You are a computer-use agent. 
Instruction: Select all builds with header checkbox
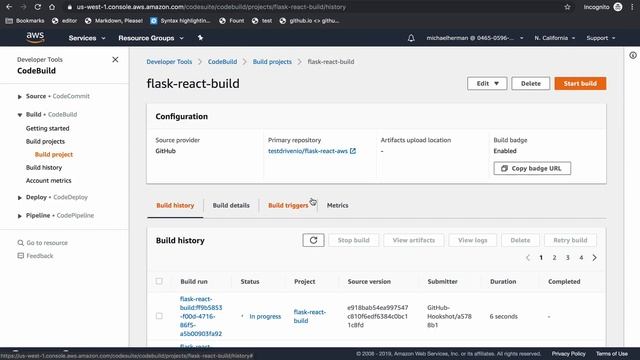(x=159, y=281)
